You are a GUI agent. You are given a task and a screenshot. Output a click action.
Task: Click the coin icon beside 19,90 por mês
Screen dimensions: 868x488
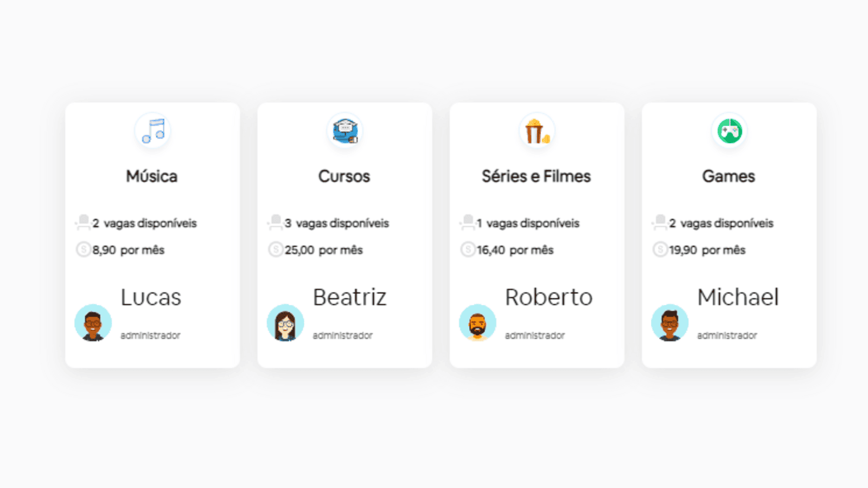(660, 249)
